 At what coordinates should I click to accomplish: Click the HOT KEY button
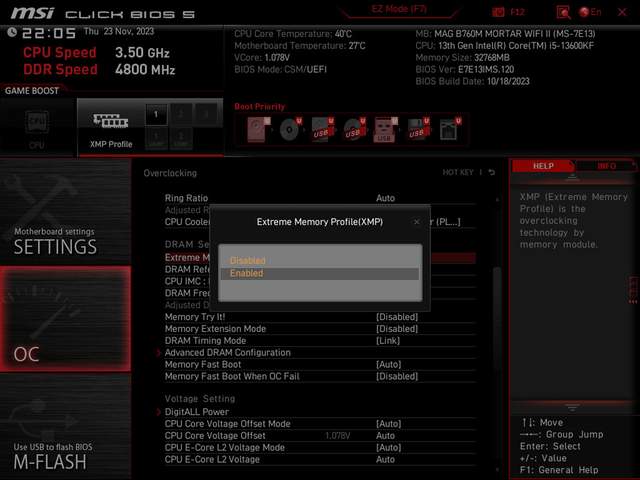click(x=458, y=172)
